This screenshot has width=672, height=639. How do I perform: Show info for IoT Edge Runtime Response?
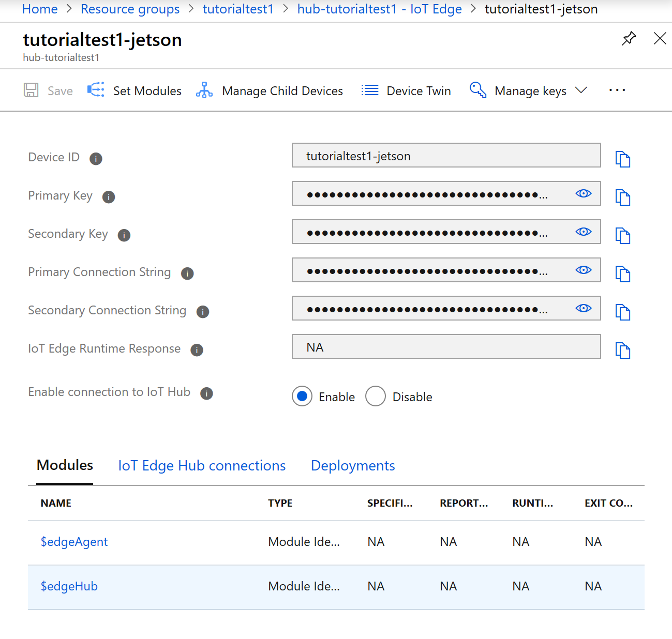(197, 350)
